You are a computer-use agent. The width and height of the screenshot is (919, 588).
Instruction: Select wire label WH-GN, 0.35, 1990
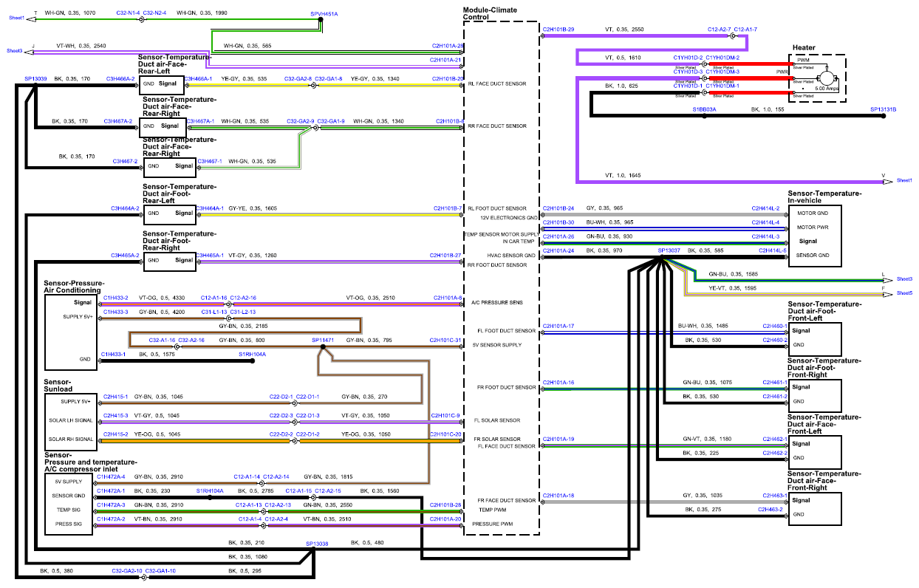pyautogui.click(x=202, y=13)
